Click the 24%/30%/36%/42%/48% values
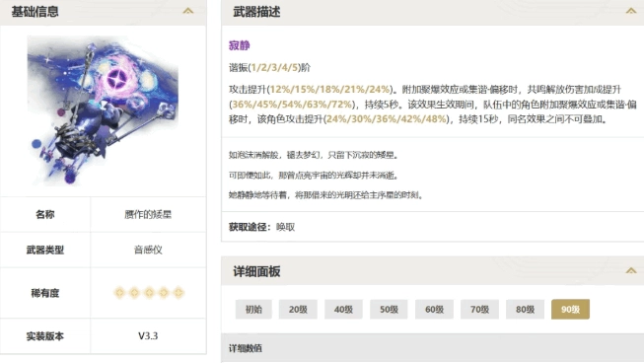 [x=386, y=119]
